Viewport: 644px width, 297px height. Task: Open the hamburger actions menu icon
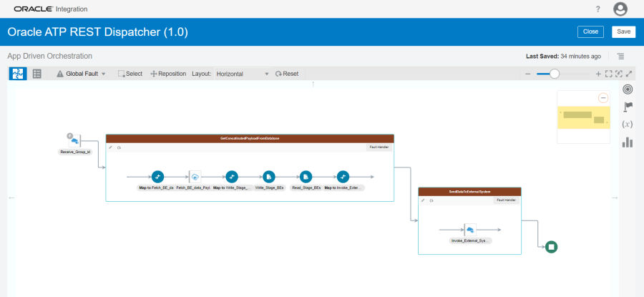tap(620, 57)
